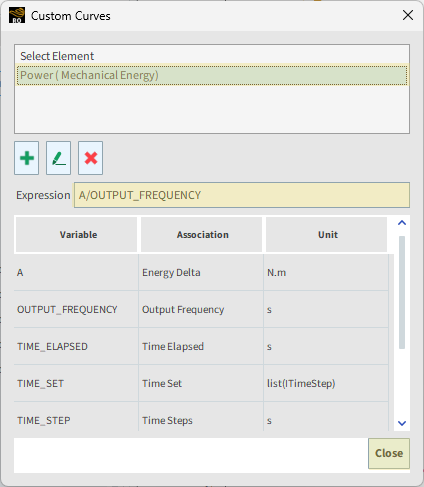Viewport: 424px width, 487px height.
Task: Click the red X delete curve icon
Action: tap(90, 158)
